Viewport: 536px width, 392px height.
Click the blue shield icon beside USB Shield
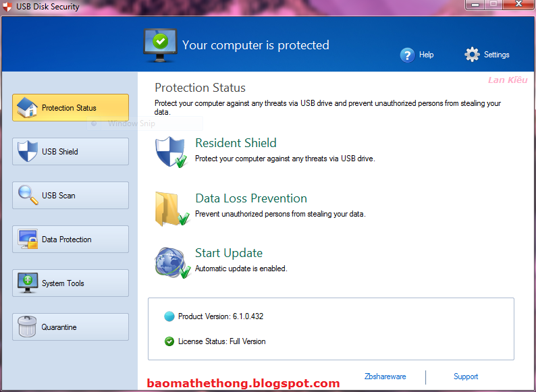click(x=28, y=151)
